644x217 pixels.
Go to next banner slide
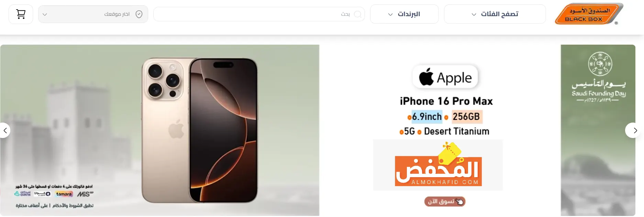pos(635,130)
